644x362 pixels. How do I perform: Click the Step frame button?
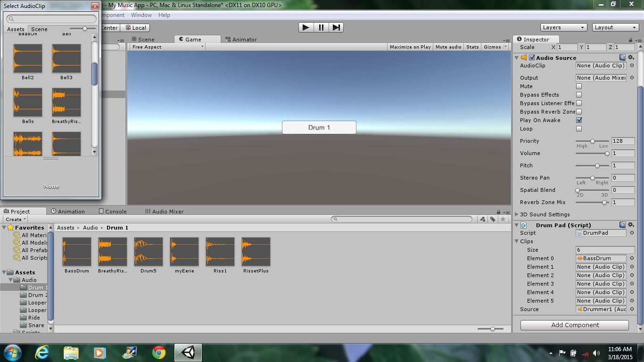point(336,27)
